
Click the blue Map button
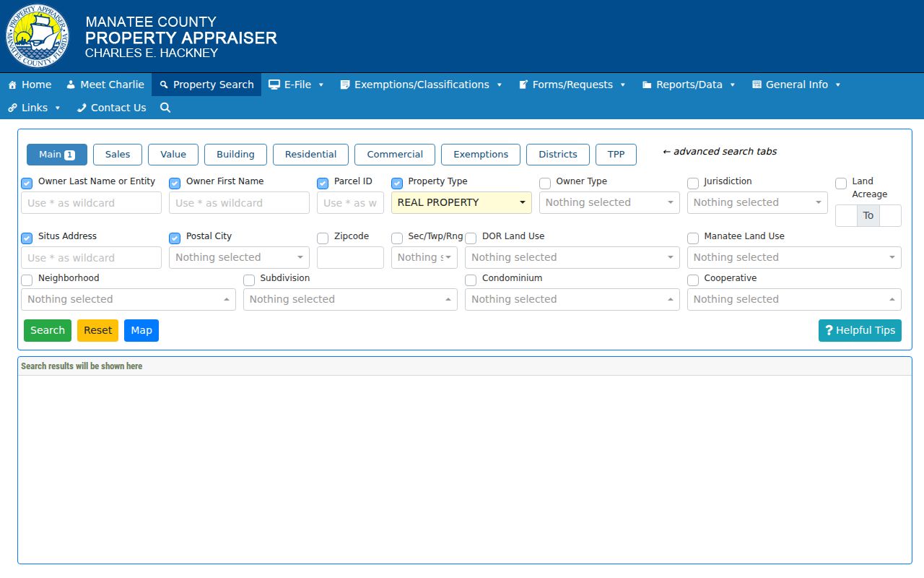[141, 330]
